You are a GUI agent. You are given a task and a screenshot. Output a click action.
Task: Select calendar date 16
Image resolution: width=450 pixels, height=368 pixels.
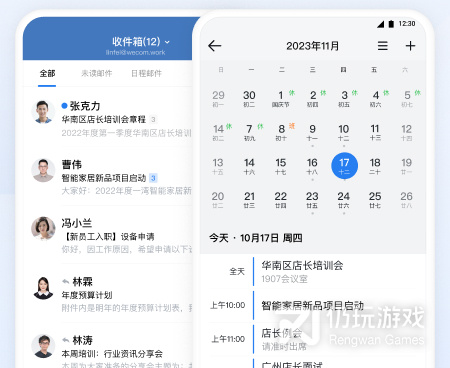(312, 166)
